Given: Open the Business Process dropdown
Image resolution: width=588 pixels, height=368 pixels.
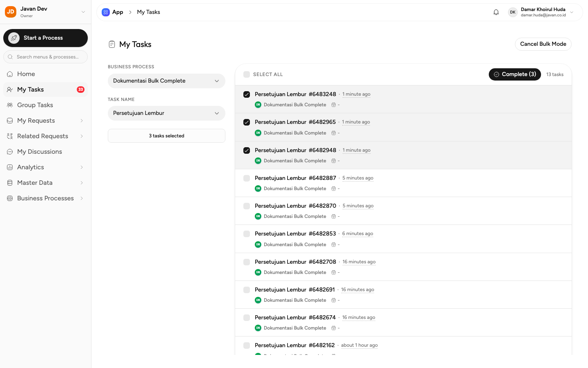Looking at the screenshot, I should (x=167, y=81).
